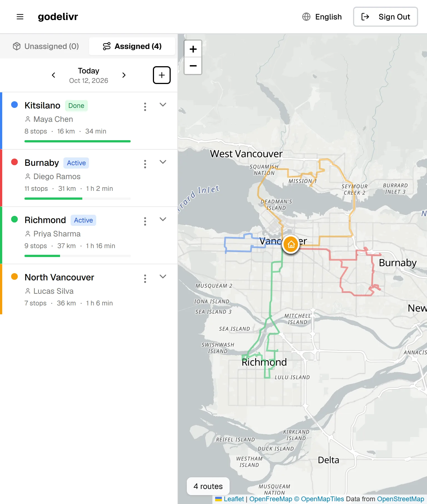Click the Active badge on Richmond

pos(83,220)
